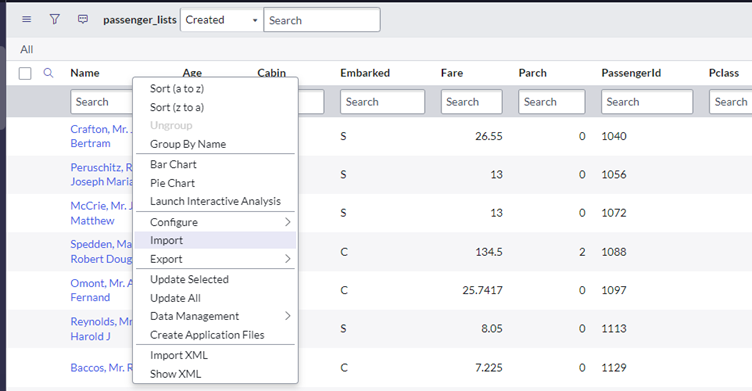Open the activity stream speech bubble icon

point(83,19)
